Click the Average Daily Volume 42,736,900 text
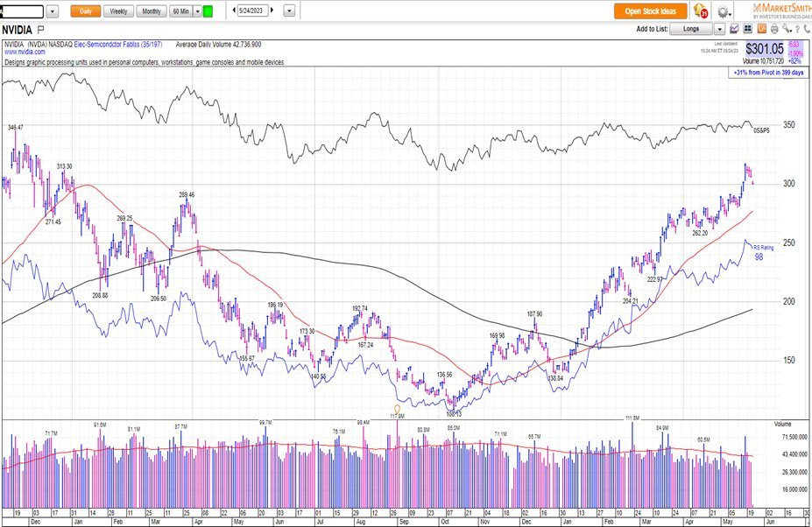This screenshot has height=527, width=812. (x=218, y=45)
